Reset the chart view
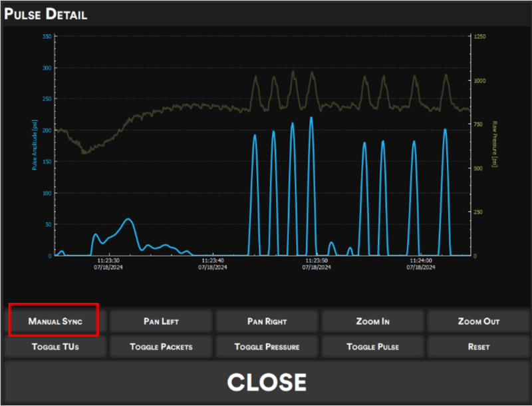This screenshot has width=532, height=406. 478,347
